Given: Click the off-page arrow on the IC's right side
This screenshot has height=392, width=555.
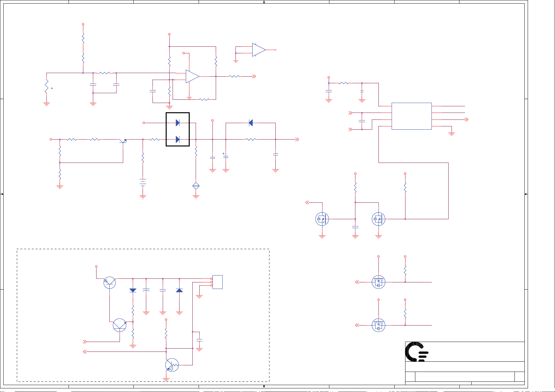Looking at the screenshot, I should (466, 119).
